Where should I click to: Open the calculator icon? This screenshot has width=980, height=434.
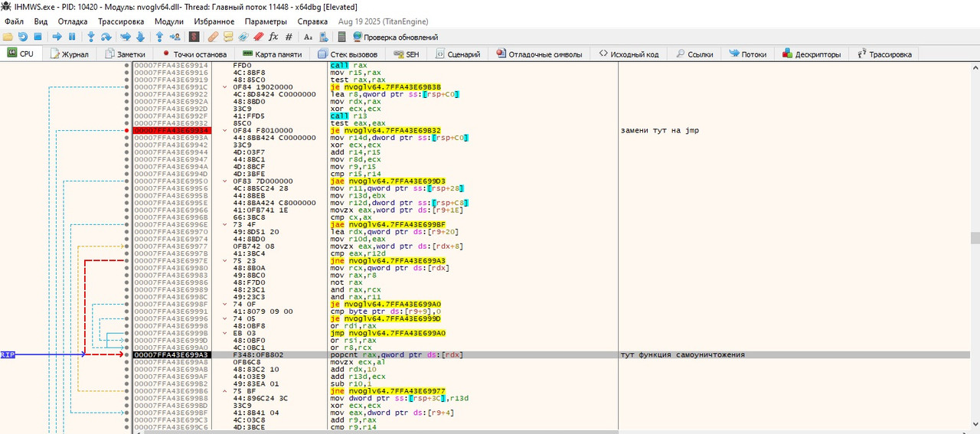(x=341, y=37)
